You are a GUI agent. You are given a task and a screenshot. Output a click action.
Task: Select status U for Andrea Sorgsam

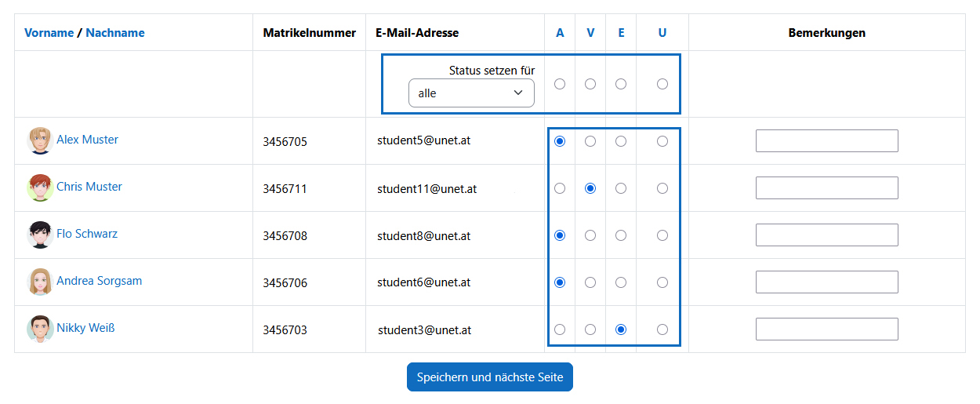(x=662, y=282)
